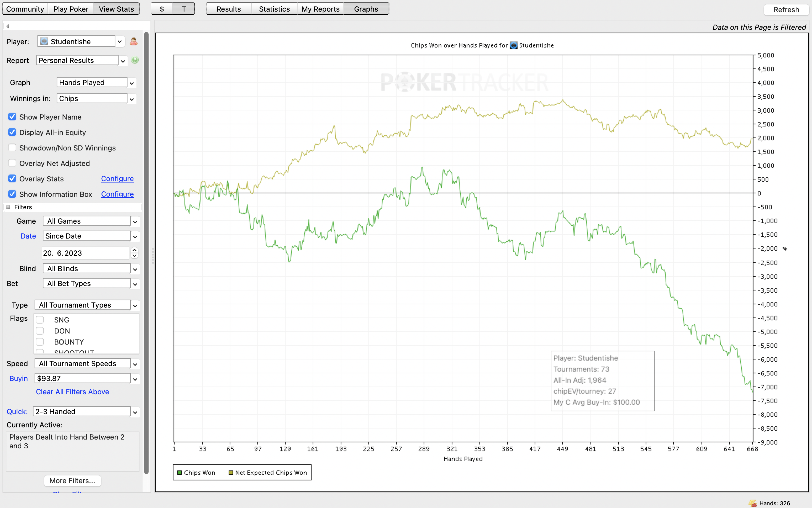Click Configure link for Overlay Stats
The image size is (812, 508).
117,178
